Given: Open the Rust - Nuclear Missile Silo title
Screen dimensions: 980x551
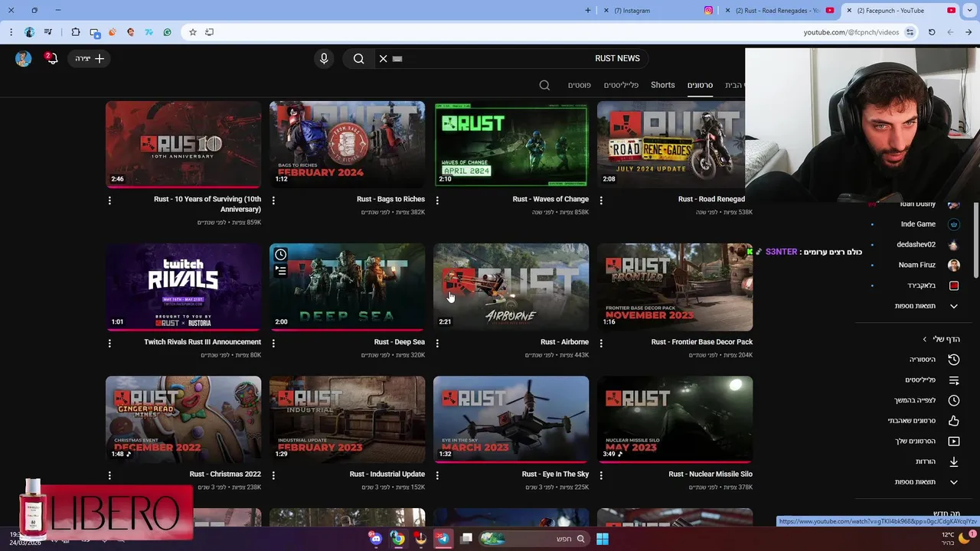Looking at the screenshot, I should coord(710,474).
